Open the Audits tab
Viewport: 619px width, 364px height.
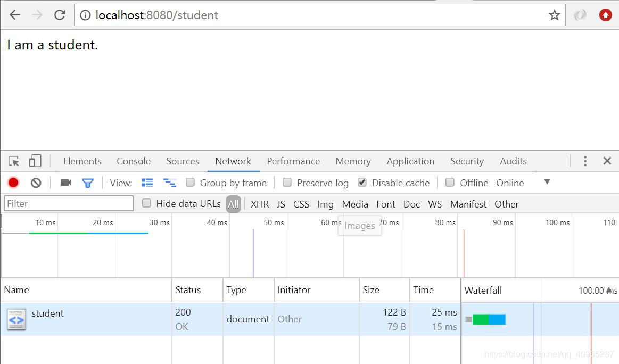(513, 161)
